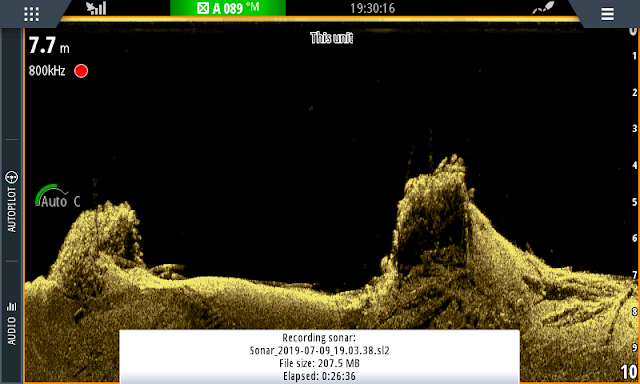Image resolution: width=640 pixels, height=384 pixels.
Task: Click the Auto sensitivity gauge icon
Action: [51, 195]
